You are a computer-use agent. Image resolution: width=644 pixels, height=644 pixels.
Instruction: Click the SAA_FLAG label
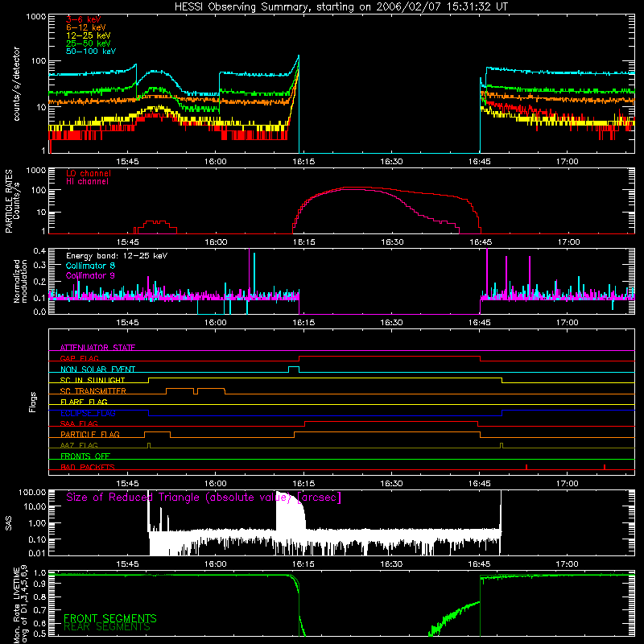point(79,423)
